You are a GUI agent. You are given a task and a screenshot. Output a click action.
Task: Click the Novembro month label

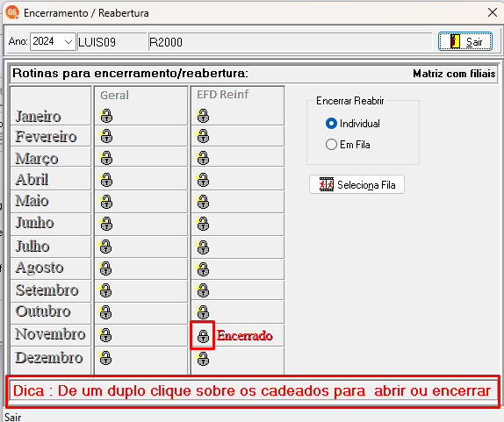50,334
